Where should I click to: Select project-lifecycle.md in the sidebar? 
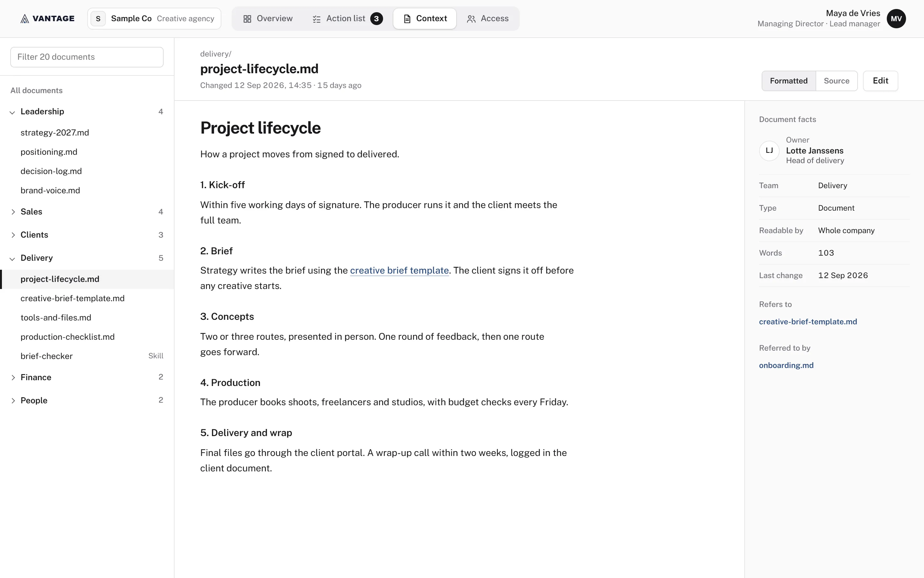[x=87, y=279]
